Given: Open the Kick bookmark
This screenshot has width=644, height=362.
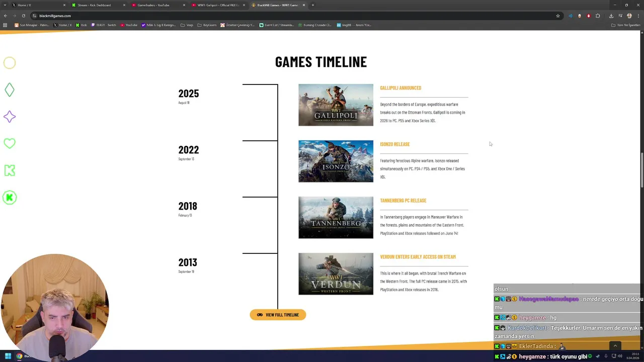Looking at the screenshot, I should [81, 25].
